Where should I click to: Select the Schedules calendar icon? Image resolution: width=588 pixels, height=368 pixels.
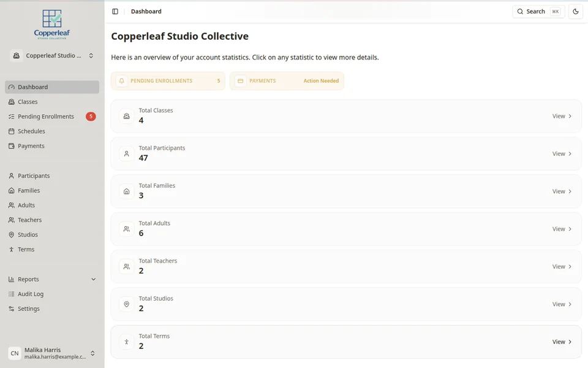[x=11, y=131]
